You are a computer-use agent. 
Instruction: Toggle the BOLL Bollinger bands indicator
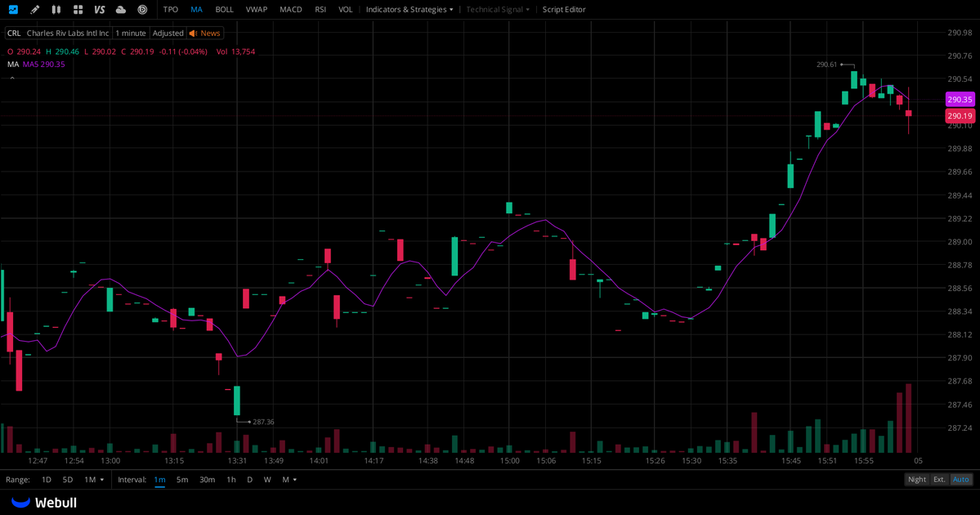(x=225, y=9)
